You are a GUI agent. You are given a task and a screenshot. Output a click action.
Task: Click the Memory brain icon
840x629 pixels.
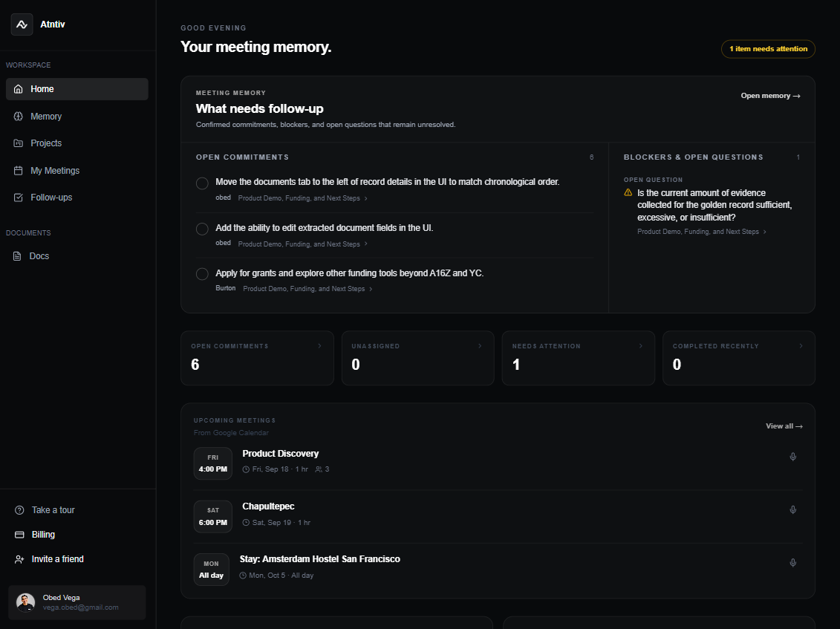pos(19,117)
